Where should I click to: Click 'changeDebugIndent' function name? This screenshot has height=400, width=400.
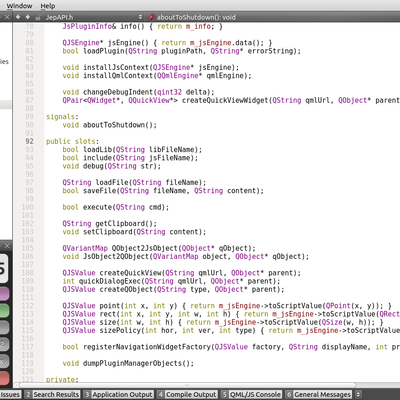118,92
